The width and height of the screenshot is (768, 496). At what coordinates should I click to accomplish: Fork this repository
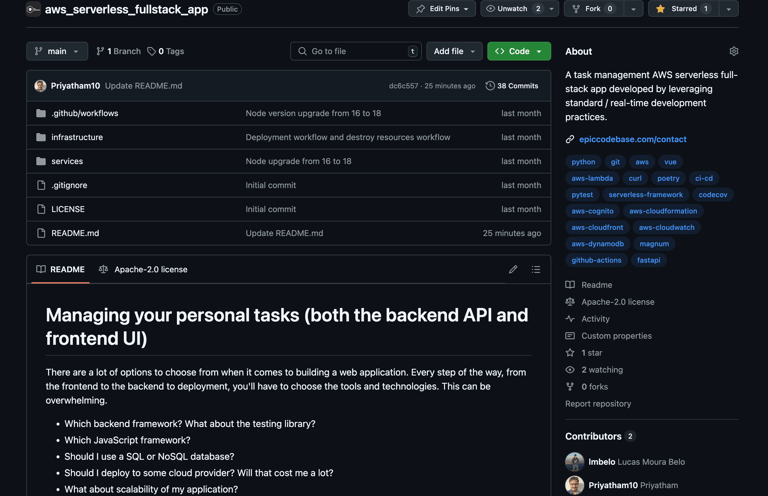(594, 9)
